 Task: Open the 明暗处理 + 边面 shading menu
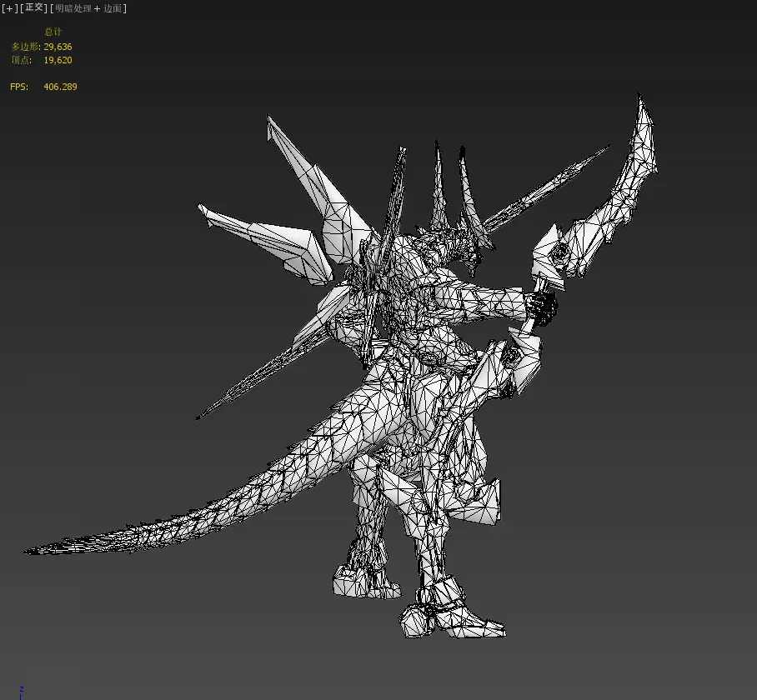(x=88, y=8)
